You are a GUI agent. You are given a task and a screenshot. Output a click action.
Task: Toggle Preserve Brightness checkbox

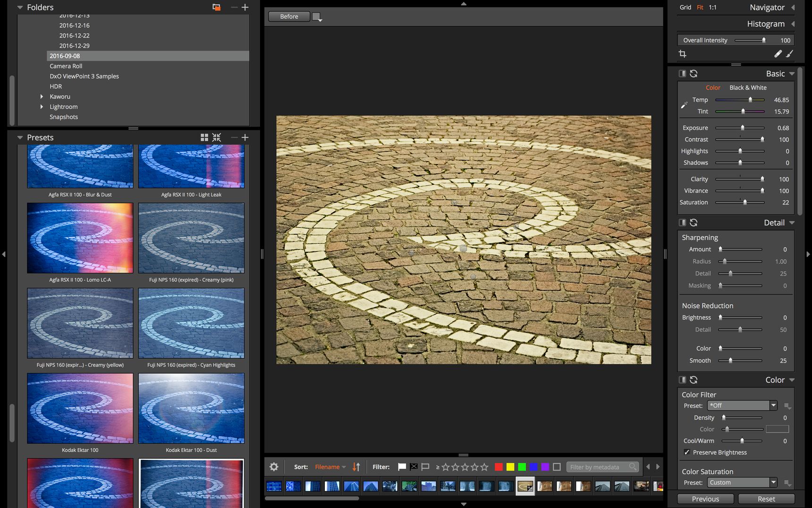tap(687, 452)
